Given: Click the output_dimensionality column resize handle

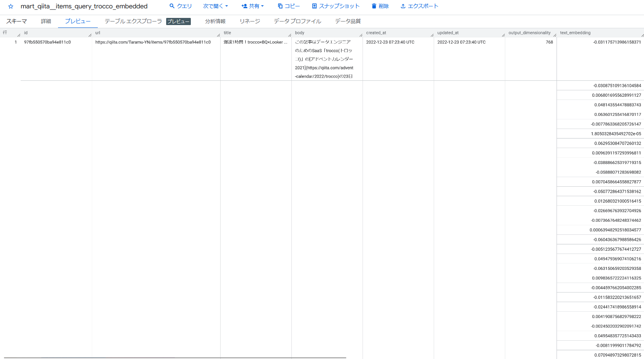Looking at the screenshot, I should click(555, 35).
